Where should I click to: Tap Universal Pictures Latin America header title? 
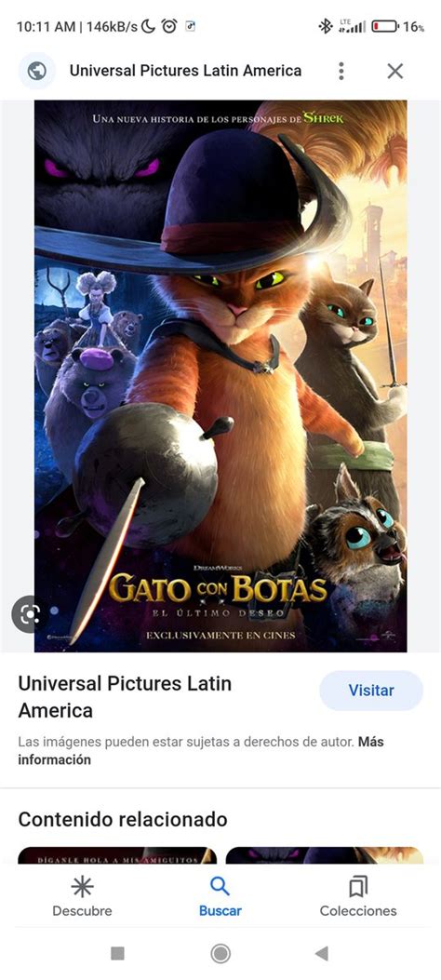[x=185, y=71]
